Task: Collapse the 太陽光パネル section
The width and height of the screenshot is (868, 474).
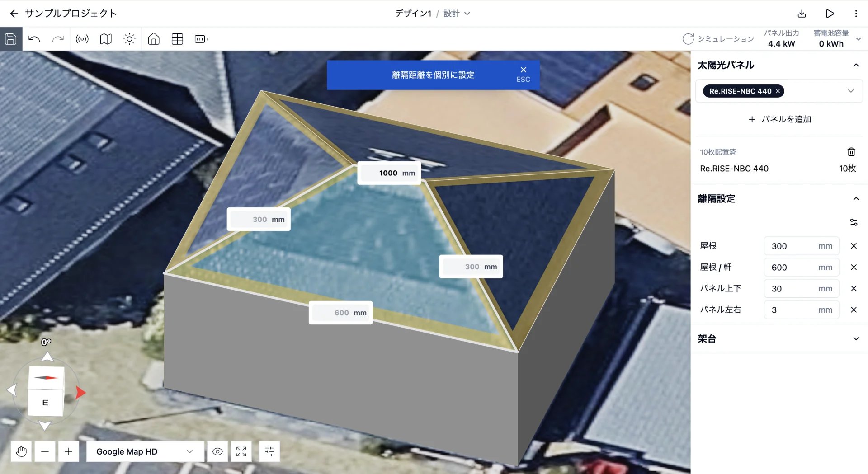Action: [x=856, y=65]
